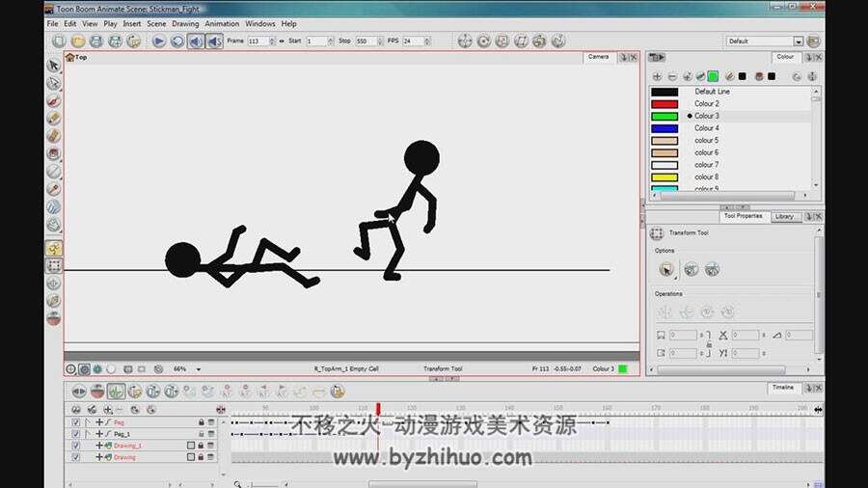The image size is (868, 488).
Task: Select the rectangle select tool in sidebar
Action: pyautogui.click(x=54, y=266)
